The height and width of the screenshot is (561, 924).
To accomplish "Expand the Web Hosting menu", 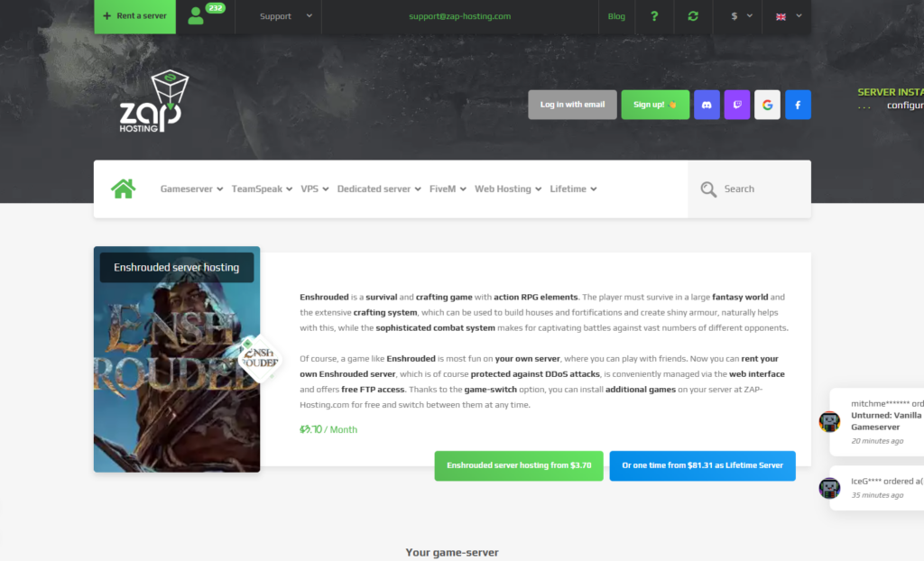I will point(508,189).
